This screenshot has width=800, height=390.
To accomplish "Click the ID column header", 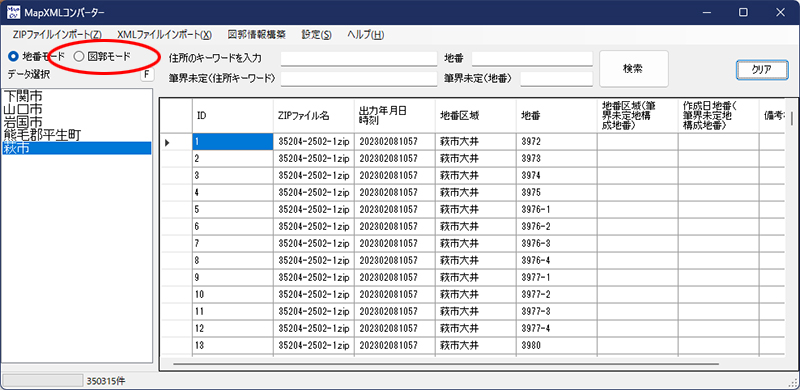I will [233, 116].
